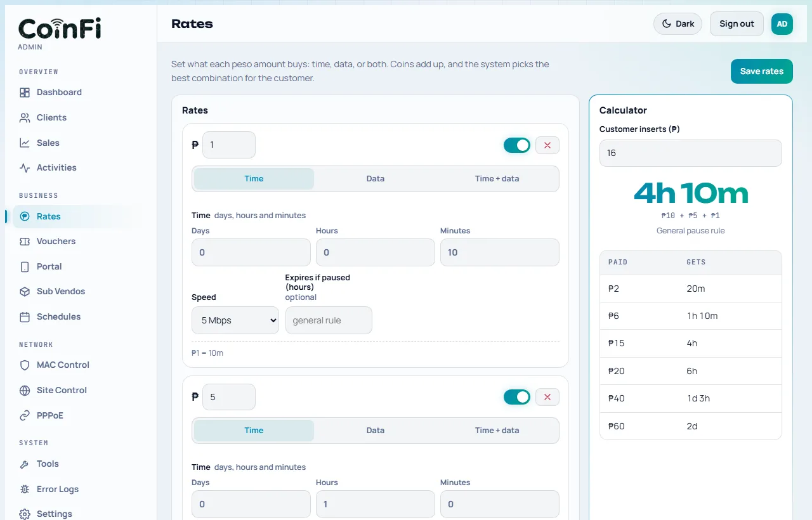
Task: Click the Schedules calendar icon
Action: click(25, 317)
